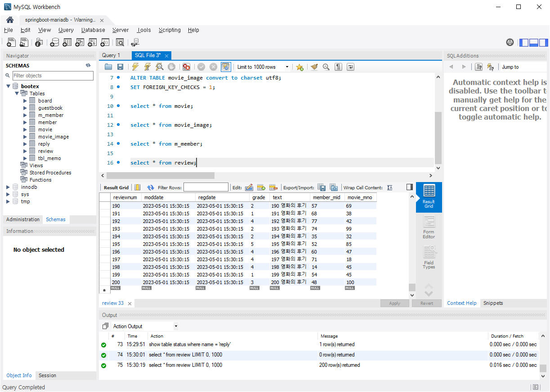Insert a new row in result grid
Viewport: 550px width, 392px height.
point(261,187)
